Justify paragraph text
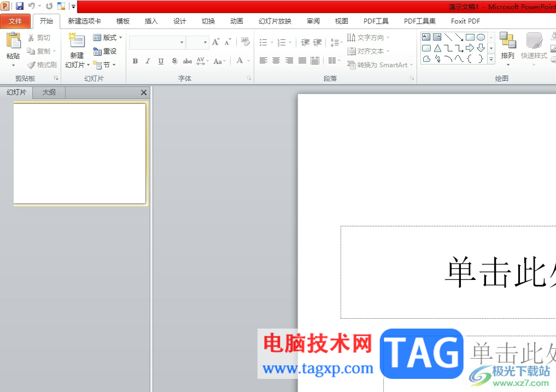556x392 pixels. [x=302, y=61]
